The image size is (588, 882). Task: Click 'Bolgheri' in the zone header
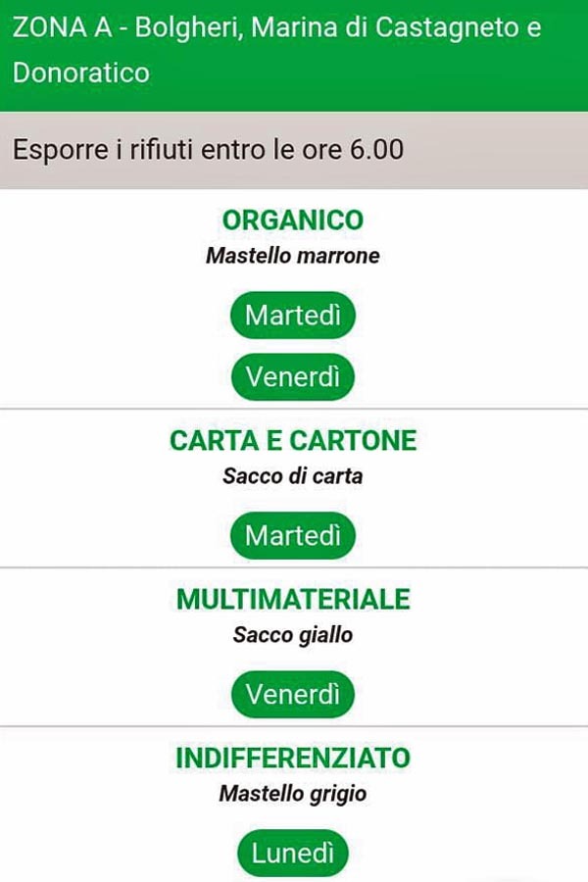point(186,27)
